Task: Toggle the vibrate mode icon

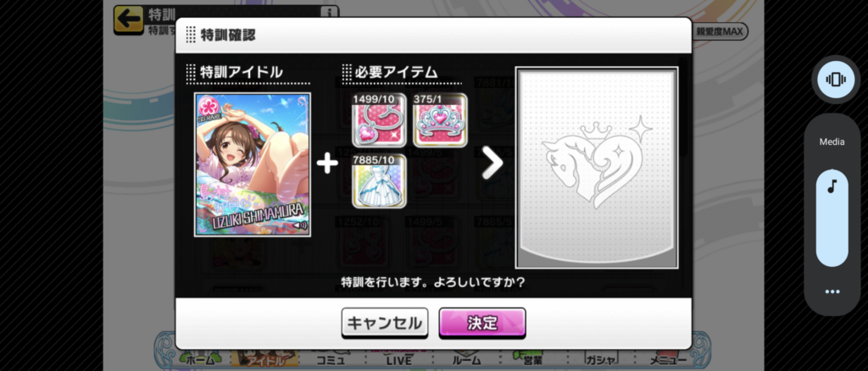Action: (x=835, y=80)
